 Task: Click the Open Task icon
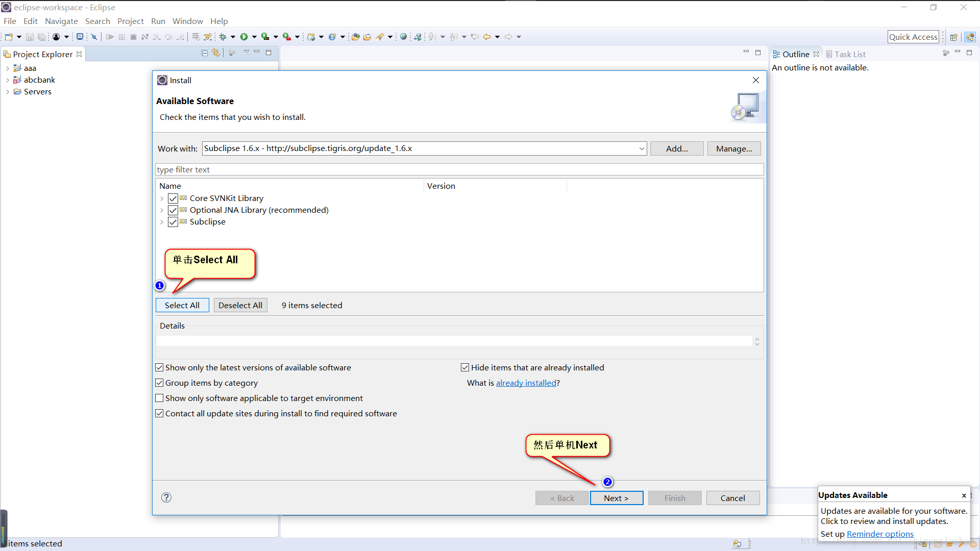(367, 37)
